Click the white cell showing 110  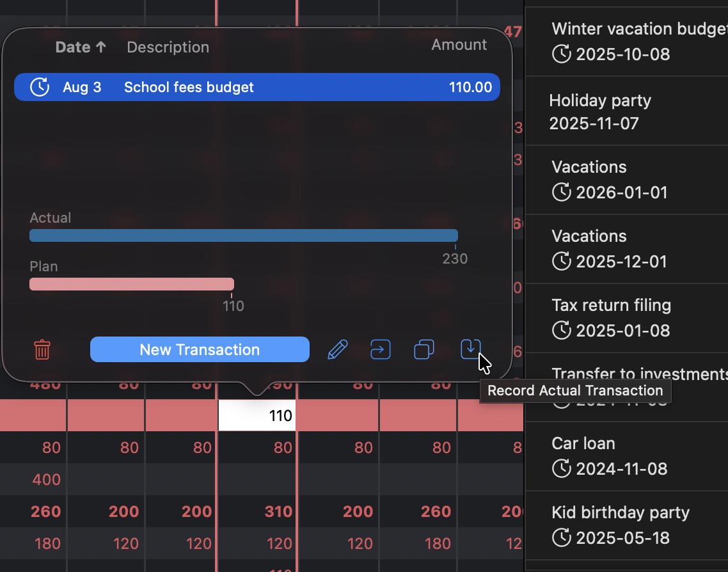point(257,416)
